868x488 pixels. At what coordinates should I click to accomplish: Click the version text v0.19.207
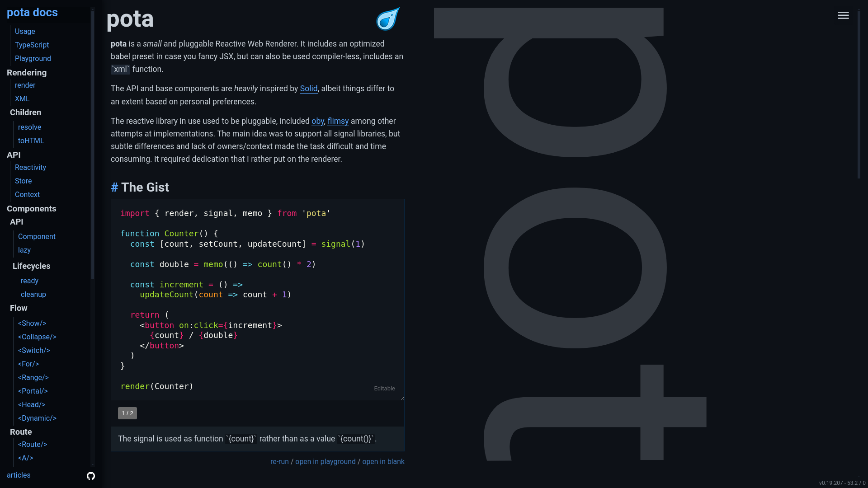click(831, 483)
